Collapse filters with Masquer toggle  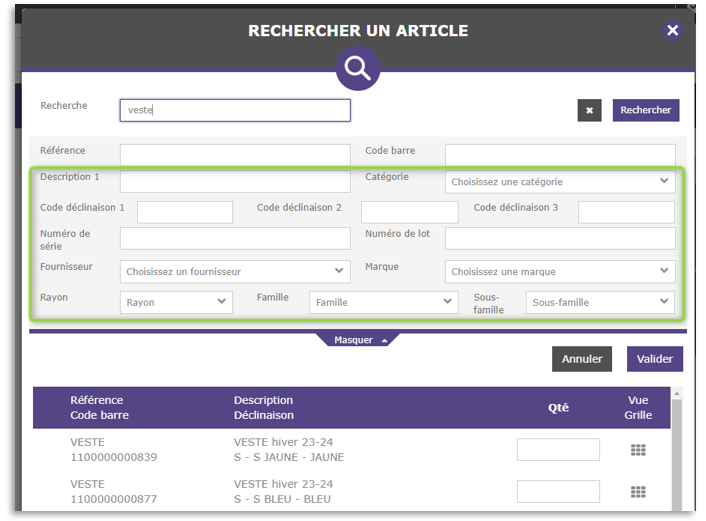[x=358, y=340]
